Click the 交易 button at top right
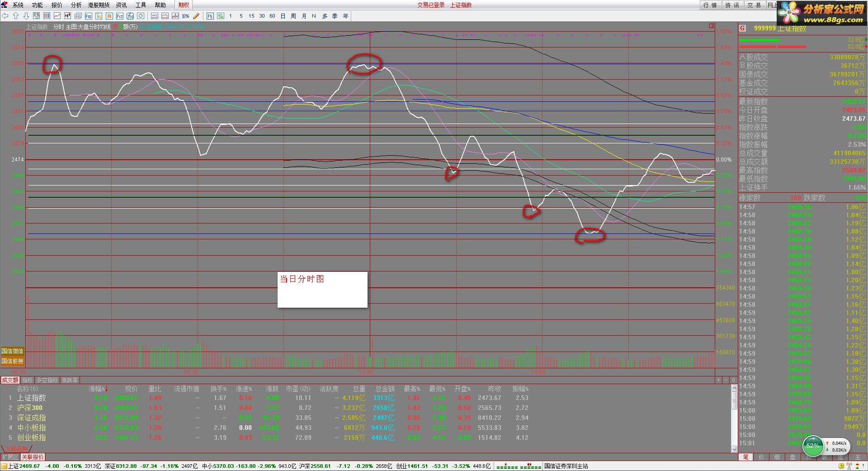 coord(754,5)
